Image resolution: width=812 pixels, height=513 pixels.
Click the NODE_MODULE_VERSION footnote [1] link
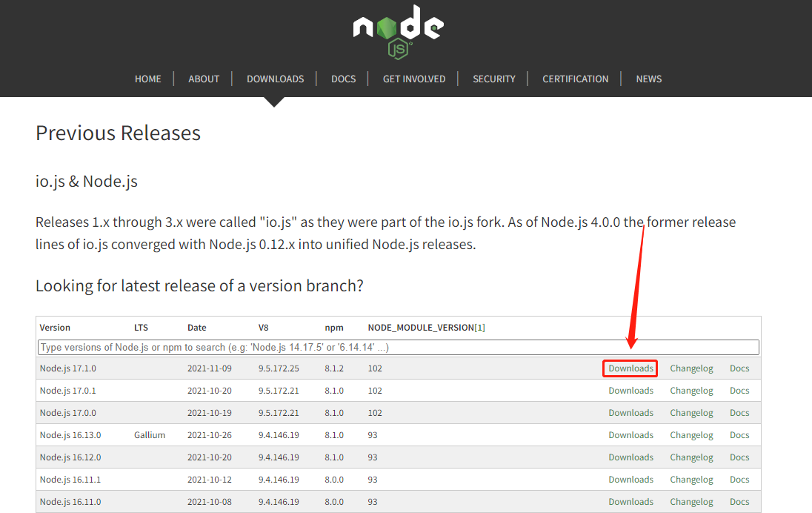pos(479,328)
